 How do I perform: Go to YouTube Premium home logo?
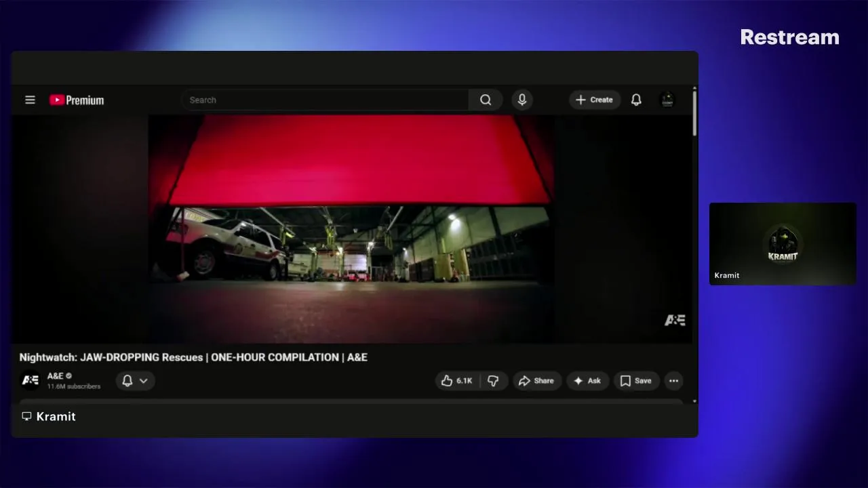77,100
